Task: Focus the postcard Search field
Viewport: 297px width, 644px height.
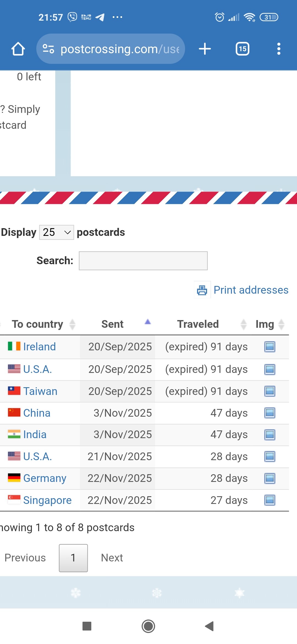Action: pos(143,261)
